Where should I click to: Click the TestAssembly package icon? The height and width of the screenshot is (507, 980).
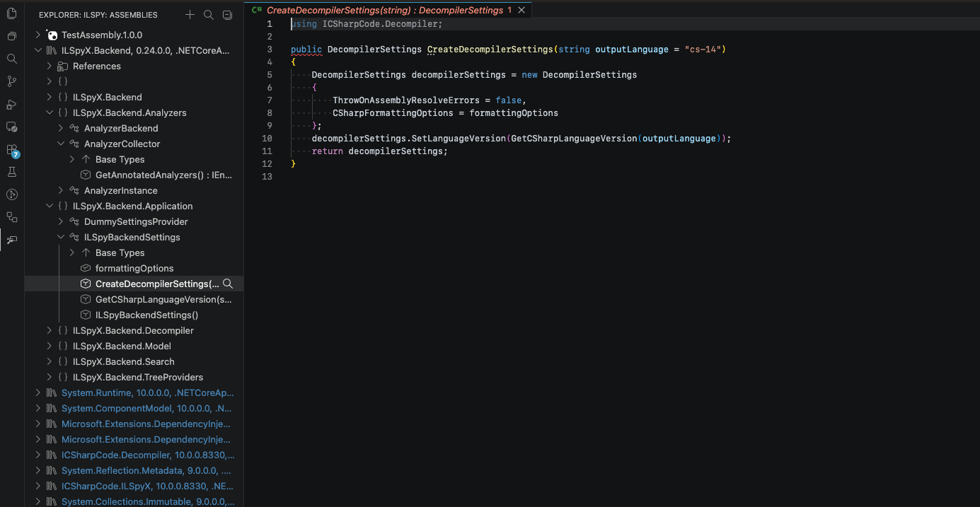click(52, 35)
